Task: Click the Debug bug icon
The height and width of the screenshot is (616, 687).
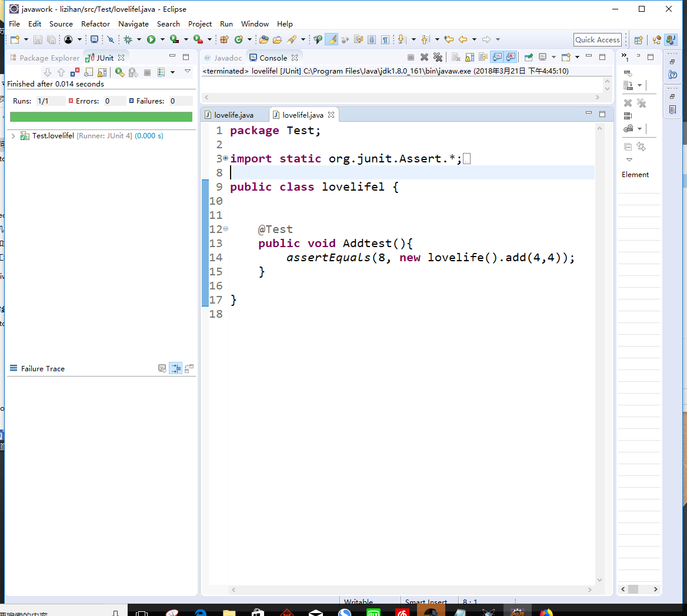Action: tap(128, 39)
